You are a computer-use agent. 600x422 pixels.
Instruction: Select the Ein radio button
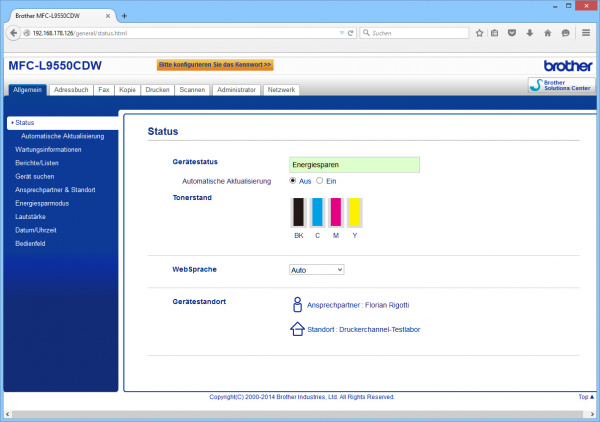coord(319,181)
